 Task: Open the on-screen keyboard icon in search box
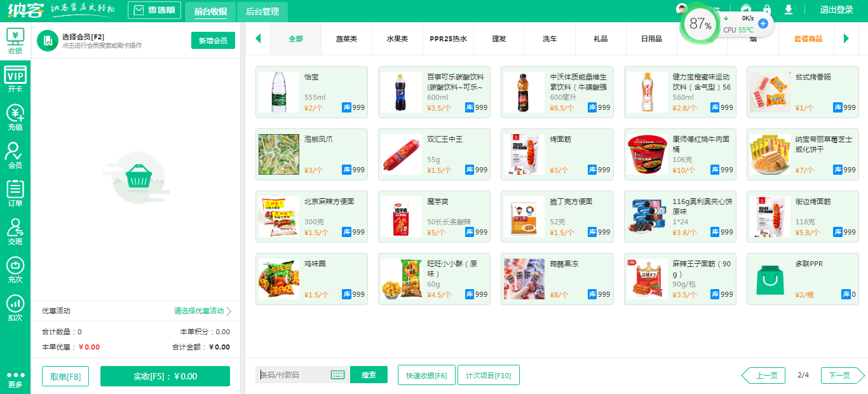click(x=337, y=375)
